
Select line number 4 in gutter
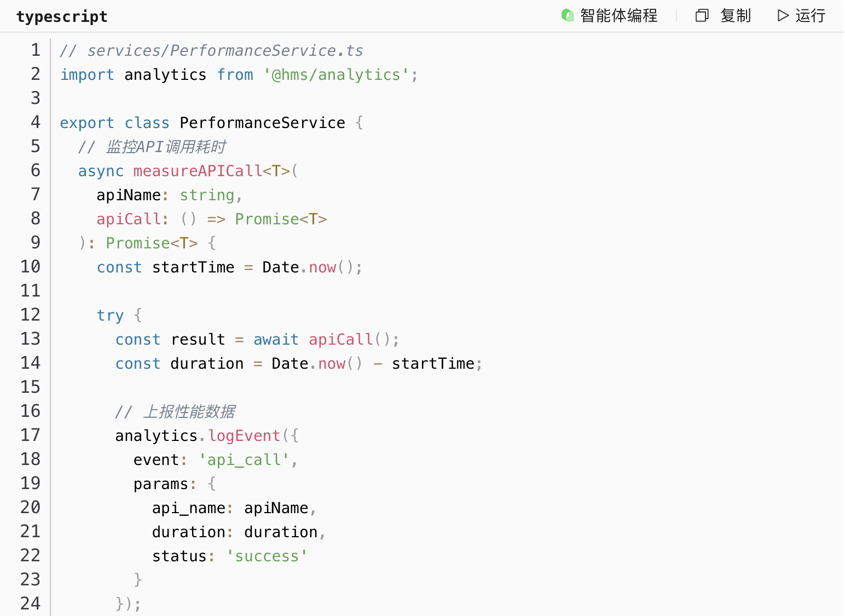coord(36,122)
